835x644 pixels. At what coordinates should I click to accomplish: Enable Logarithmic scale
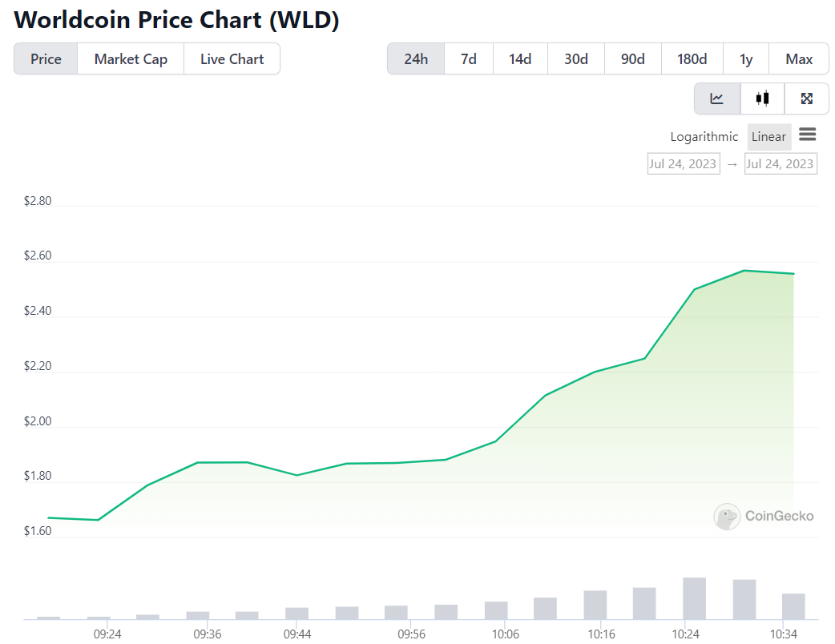[x=704, y=136]
